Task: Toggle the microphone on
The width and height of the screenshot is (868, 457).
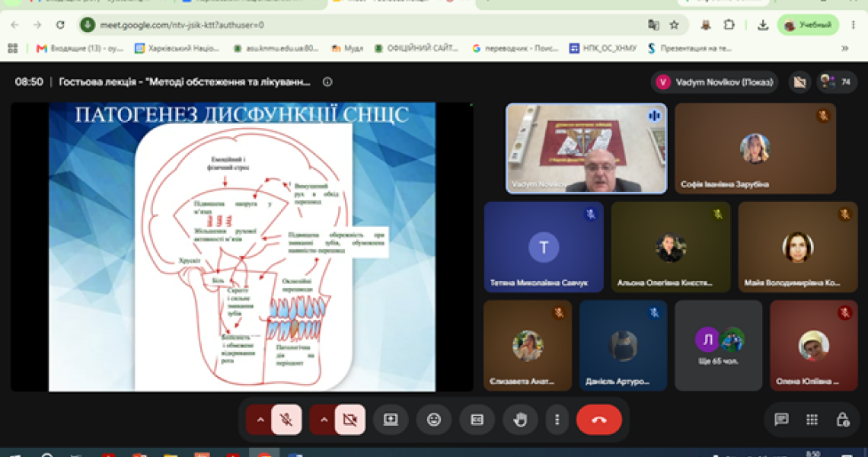Action: 286,420
